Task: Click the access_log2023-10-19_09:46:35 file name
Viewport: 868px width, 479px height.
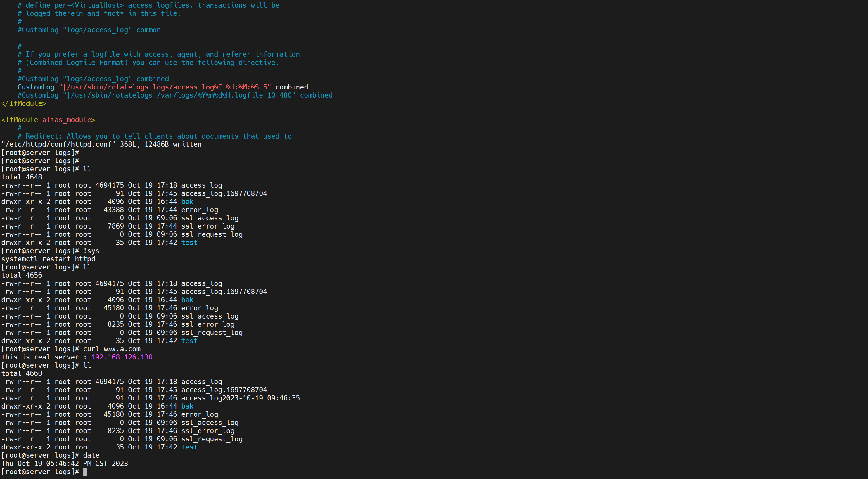Action: tap(240, 398)
